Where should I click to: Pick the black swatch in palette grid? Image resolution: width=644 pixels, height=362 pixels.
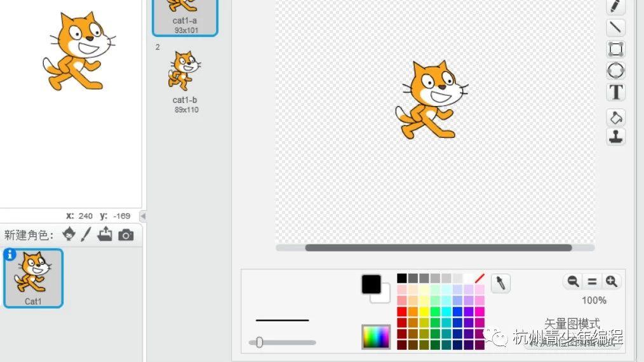401,279
